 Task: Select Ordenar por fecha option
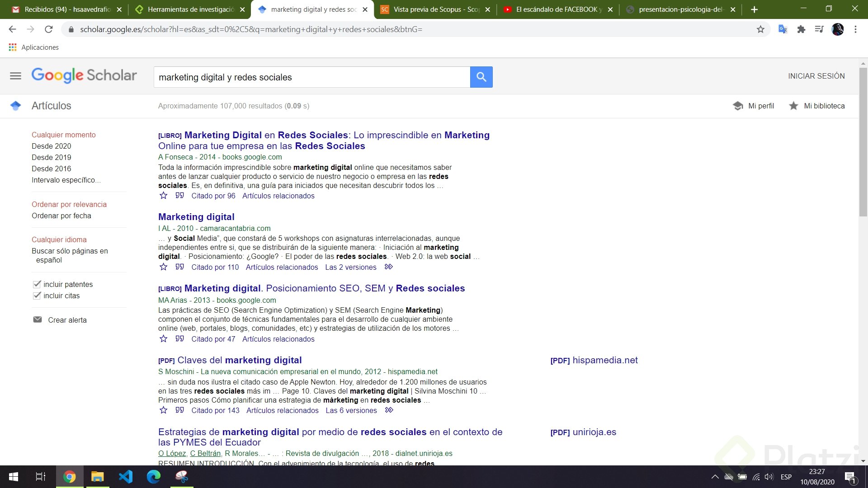(x=61, y=216)
